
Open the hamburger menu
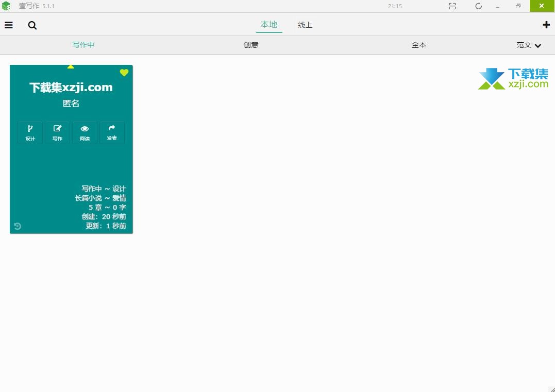(x=8, y=25)
